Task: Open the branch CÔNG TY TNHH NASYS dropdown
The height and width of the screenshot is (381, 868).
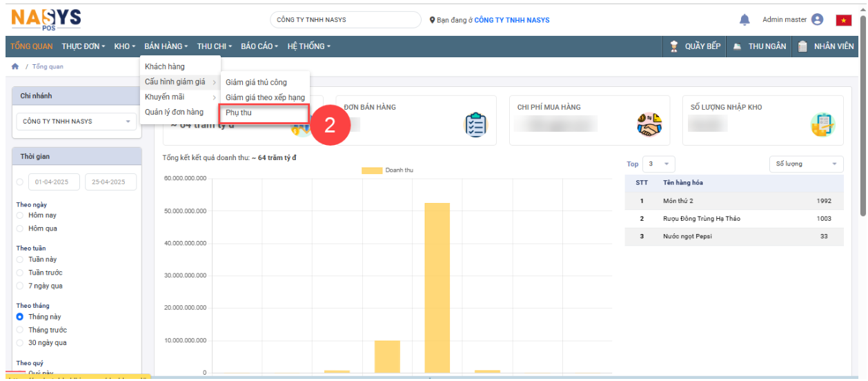Action: tap(76, 121)
